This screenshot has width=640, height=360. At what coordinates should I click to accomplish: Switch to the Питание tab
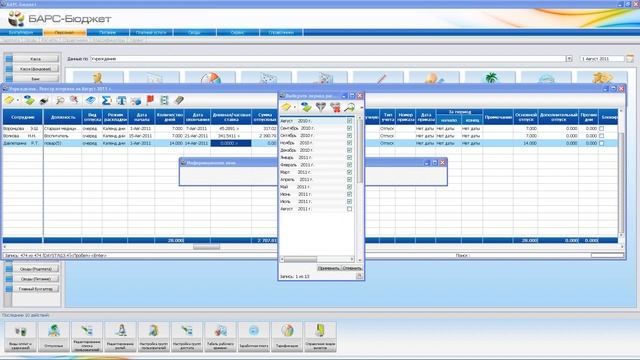108,32
